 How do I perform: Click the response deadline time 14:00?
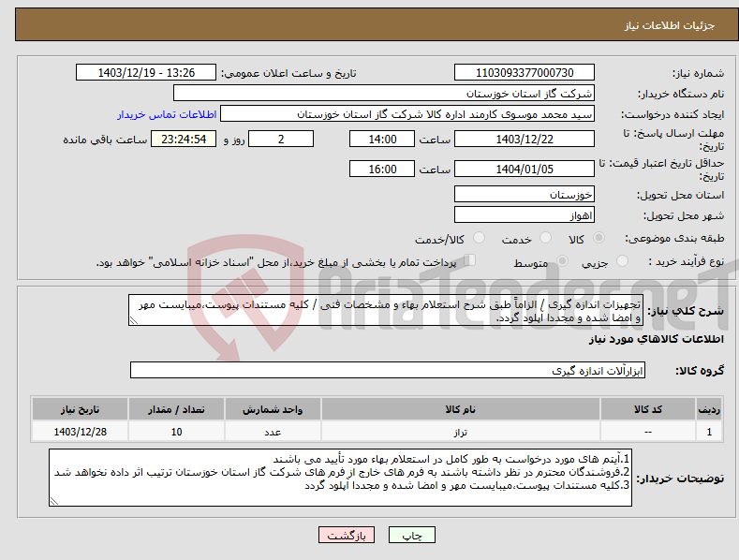pyautogui.click(x=382, y=139)
